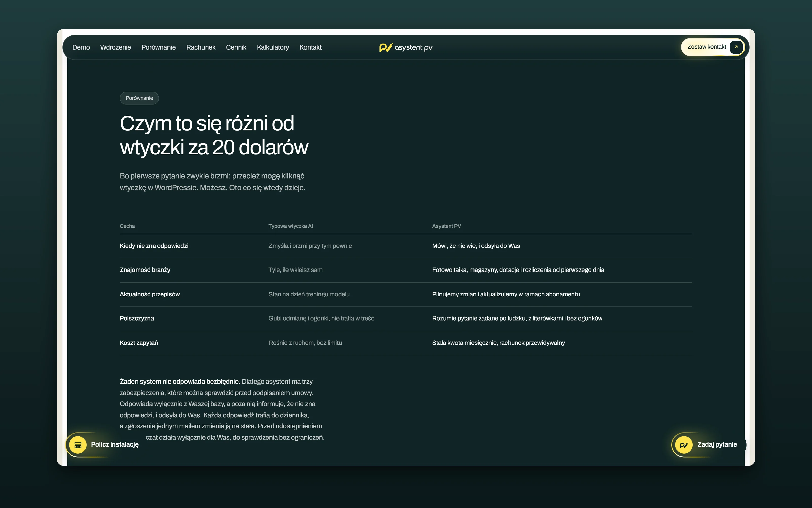Image resolution: width=812 pixels, height=508 pixels.
Task: Click the calculator icon beside Policz instalację
Action: tap(78, 445)
